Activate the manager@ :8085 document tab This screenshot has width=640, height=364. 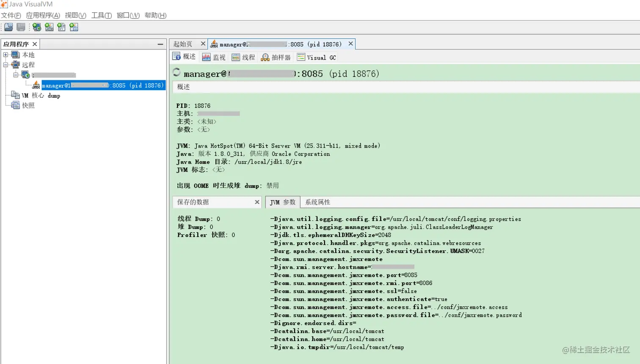click(280, 44)
